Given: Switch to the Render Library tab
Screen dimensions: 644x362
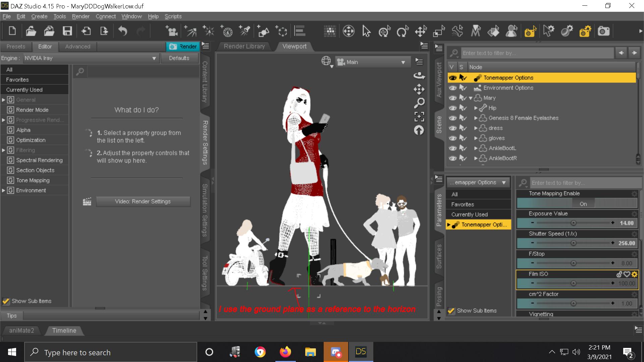Looking at the screenshot, I should tap(244, 47).
